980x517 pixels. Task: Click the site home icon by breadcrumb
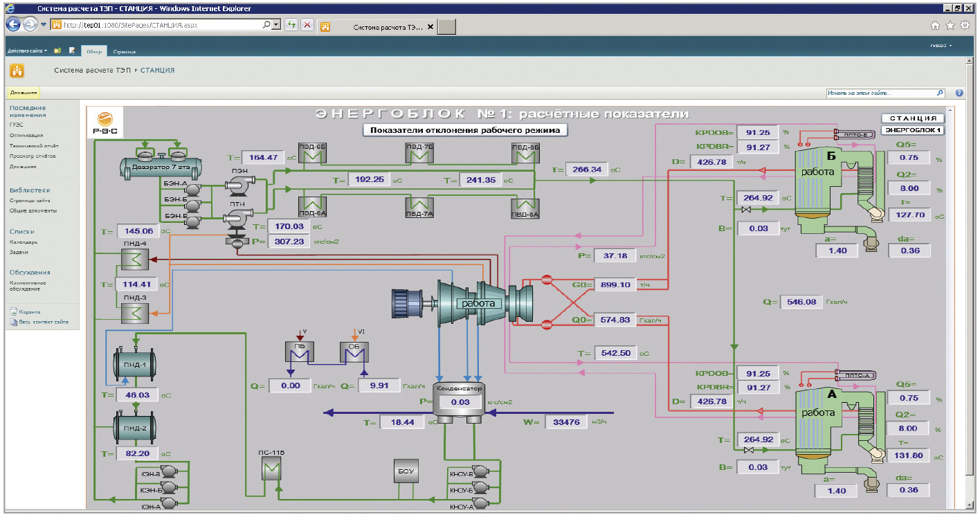click(x=17, y=71)
